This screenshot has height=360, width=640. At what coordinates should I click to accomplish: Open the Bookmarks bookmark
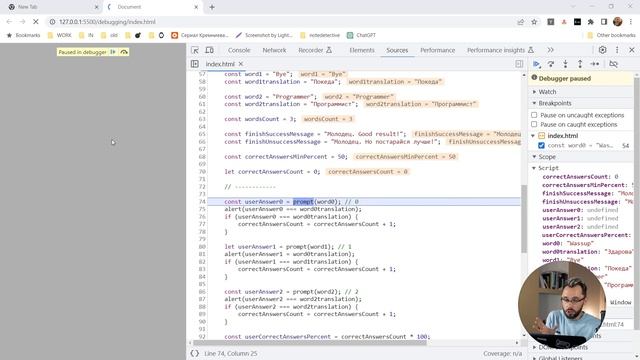point(23,36)
